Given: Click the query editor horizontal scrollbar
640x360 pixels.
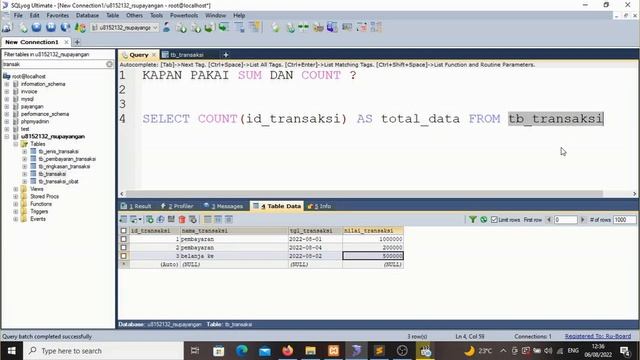Looking at the screenshot, I should coord(364,193).
